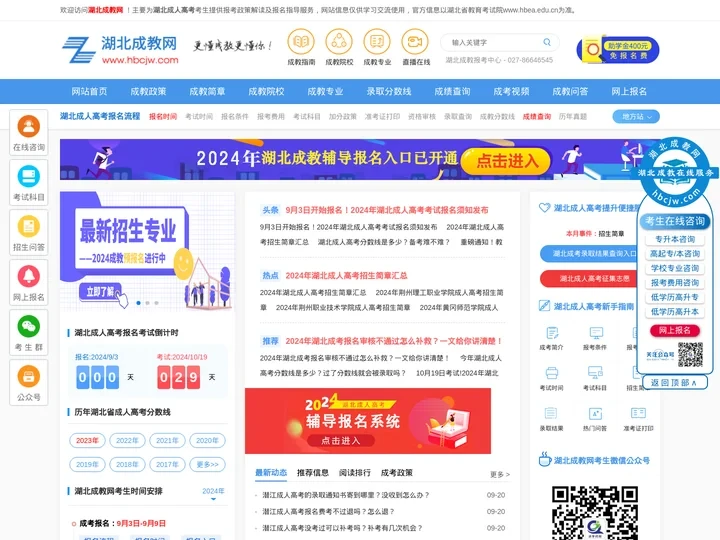Click 返回顶部 button
The width and height of the screenshot is (720, 540).
click(x=675, y=382)
